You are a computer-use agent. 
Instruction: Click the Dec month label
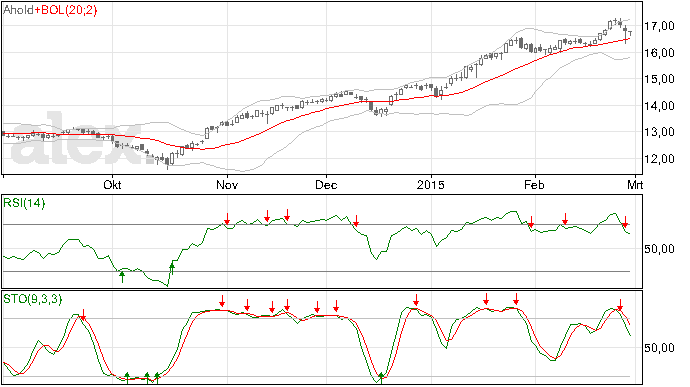click(x=326, y=184)
